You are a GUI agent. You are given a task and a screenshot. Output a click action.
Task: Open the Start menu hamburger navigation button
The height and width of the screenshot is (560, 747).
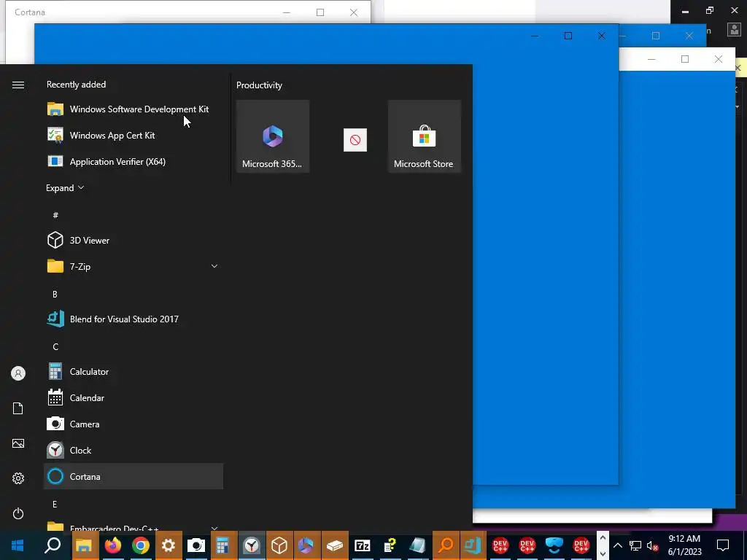[x=18, y=85]
